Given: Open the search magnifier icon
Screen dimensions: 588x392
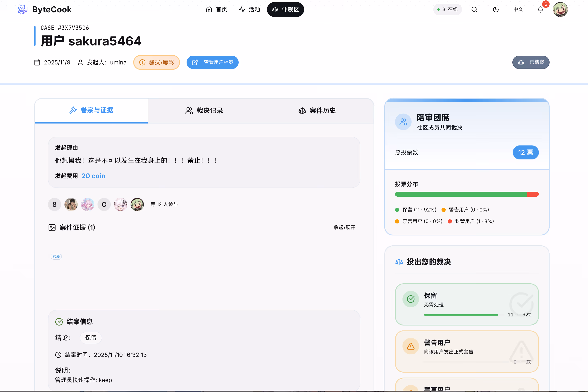Looking at the screenshot, I should (474, 10).
